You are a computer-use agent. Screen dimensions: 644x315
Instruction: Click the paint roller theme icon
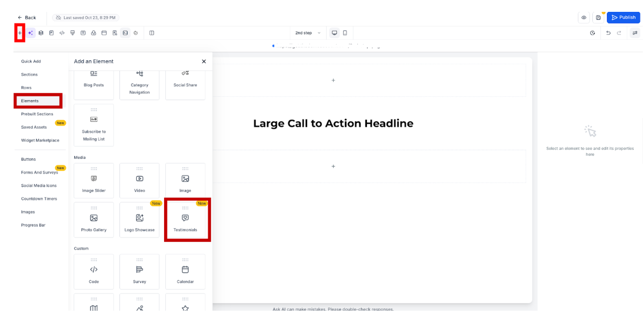[73, 33]
